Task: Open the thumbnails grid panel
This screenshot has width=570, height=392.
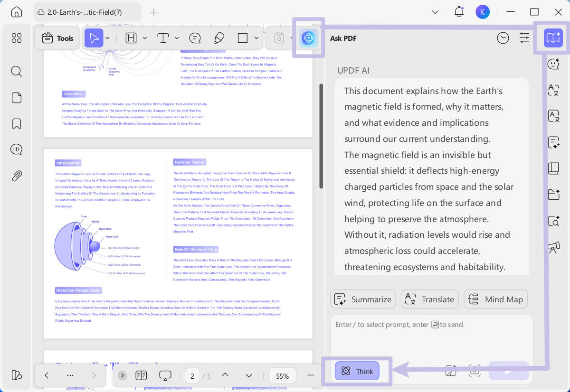Action: point(17,38)
